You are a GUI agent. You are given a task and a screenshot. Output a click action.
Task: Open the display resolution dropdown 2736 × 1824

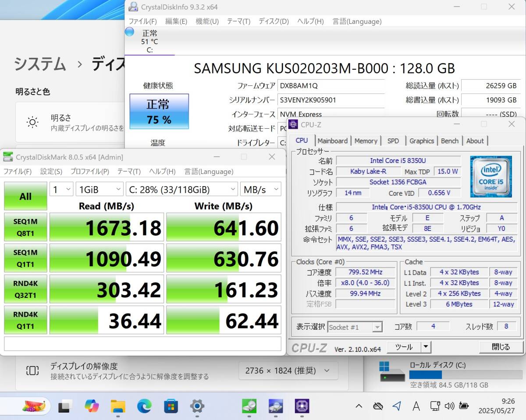point(288,371)
